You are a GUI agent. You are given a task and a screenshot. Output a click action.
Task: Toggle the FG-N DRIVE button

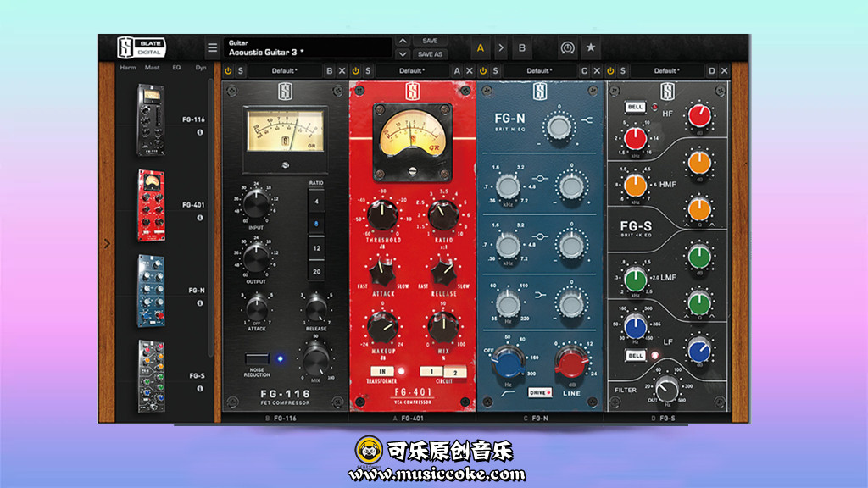click(x=539, y=392)
